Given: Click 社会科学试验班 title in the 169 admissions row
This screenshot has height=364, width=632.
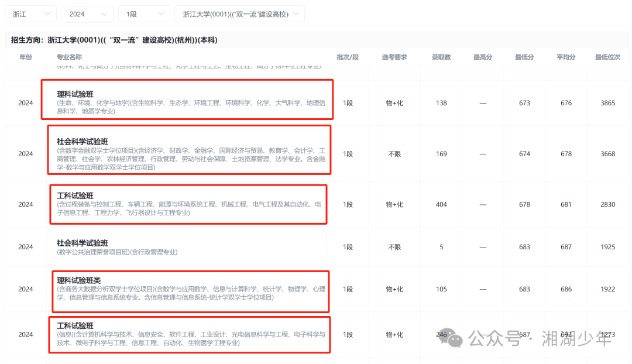Looking at the screenshot, I should (83, 142).
